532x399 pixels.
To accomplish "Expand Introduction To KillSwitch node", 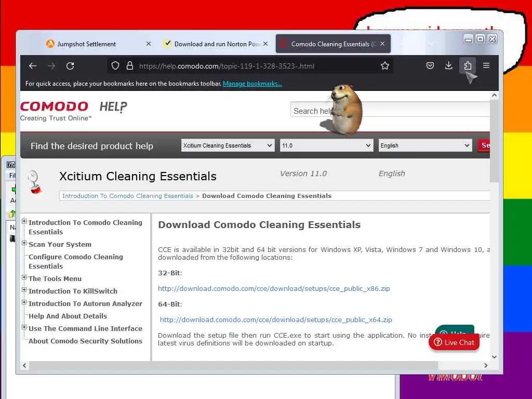I will point(24,290).
